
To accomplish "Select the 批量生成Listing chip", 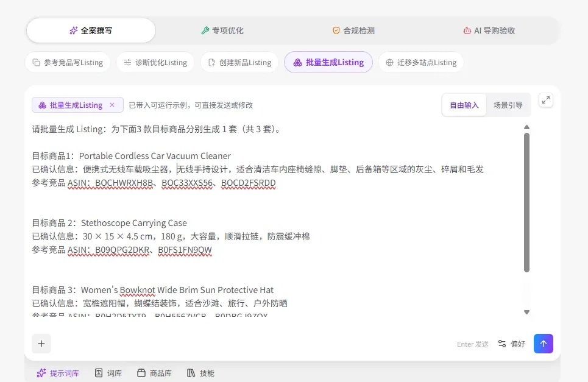I will (328, 62).
